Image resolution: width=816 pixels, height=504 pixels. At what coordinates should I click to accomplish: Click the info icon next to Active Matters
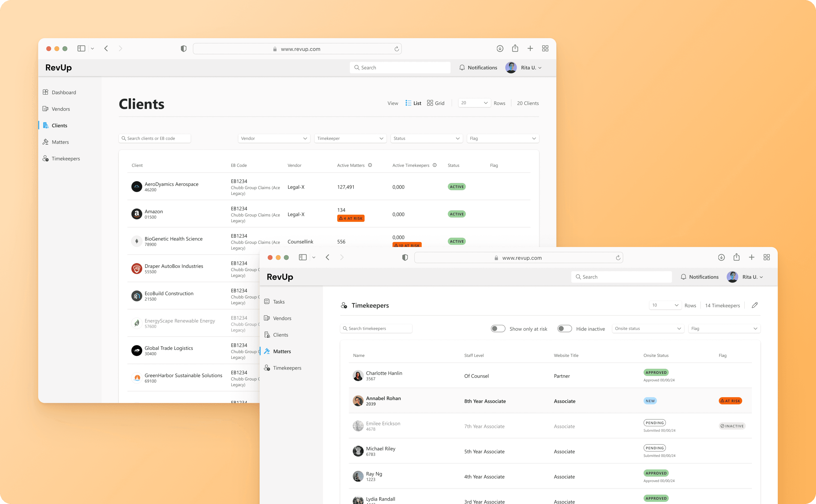(370, 165)
